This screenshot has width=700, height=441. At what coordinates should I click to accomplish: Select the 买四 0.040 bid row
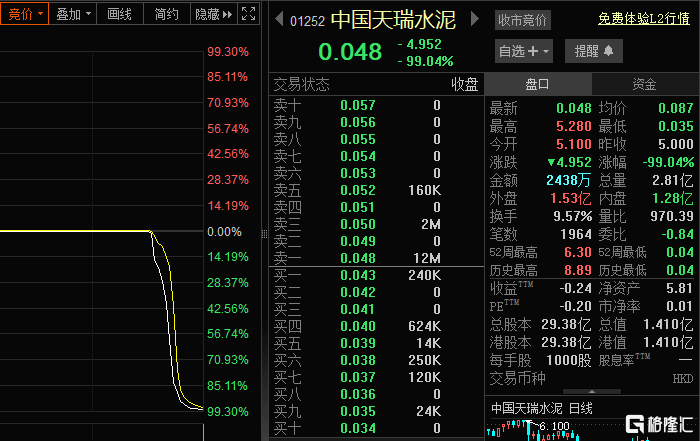(376, 326)
